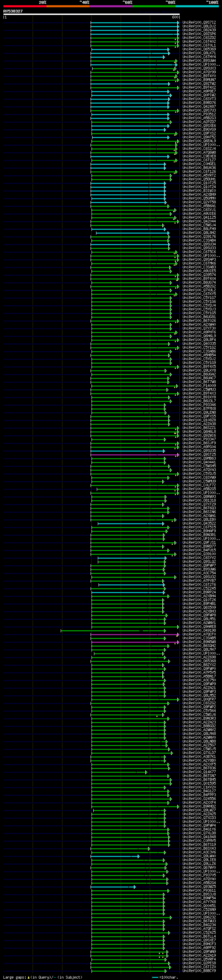Viewport: 222px width, 980px height.
Task: Select the purple ~60% identity color band
Action: (111, 7)
